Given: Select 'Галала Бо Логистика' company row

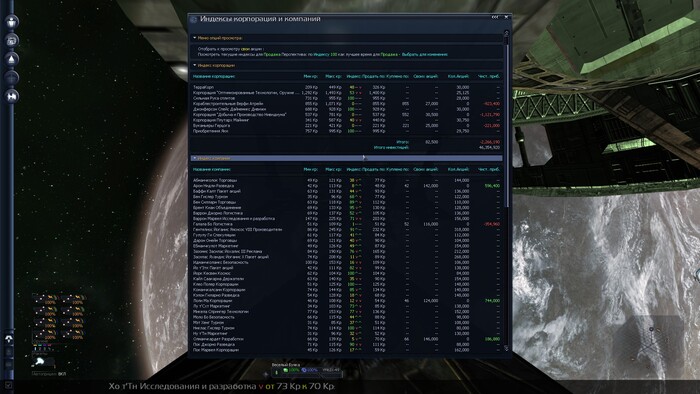Looking at the screenshot, I should click(x=347, y=224).
